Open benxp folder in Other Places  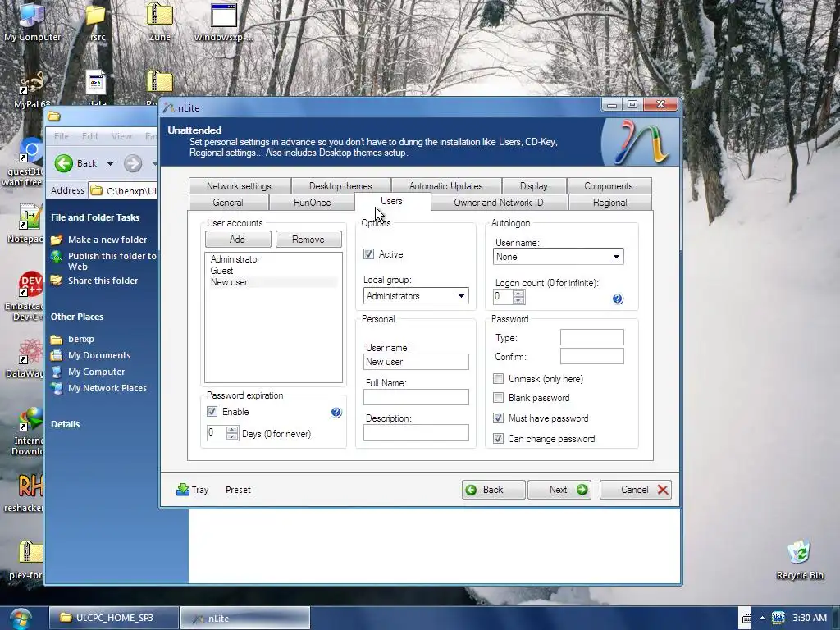pyautogui.click(x=80, y=339)
